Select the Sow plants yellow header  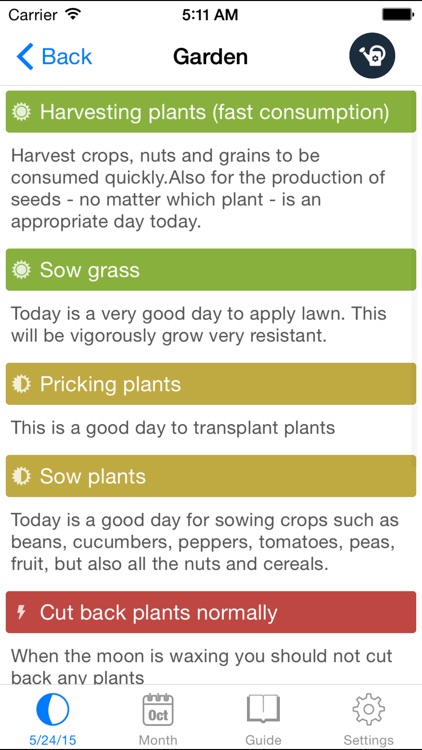click(x=211, y=476)
